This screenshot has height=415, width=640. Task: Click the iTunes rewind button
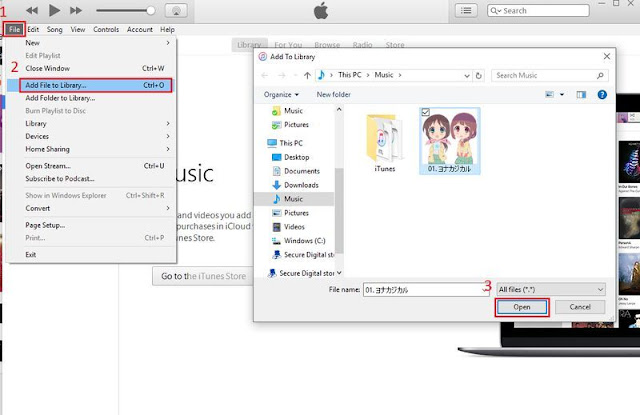[32, 11]
